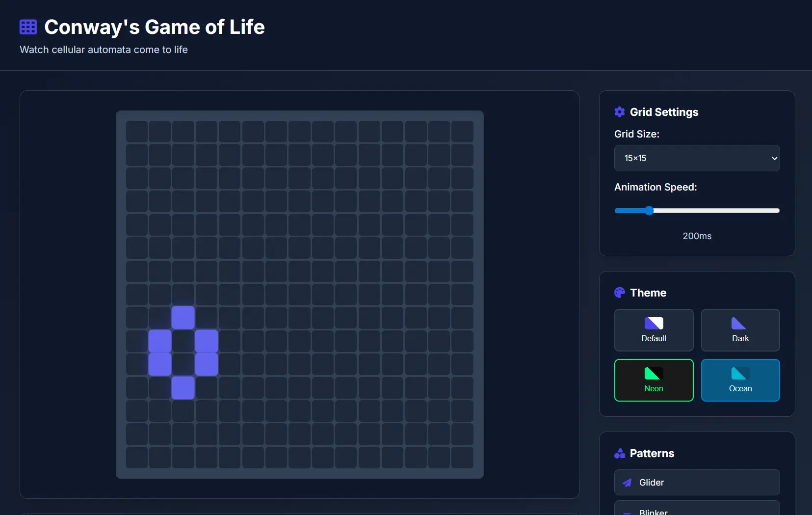812x515 pixels.
Task: Click the Grid Settings gear icon
Action: pyautogui.click(x=620, y=112)
